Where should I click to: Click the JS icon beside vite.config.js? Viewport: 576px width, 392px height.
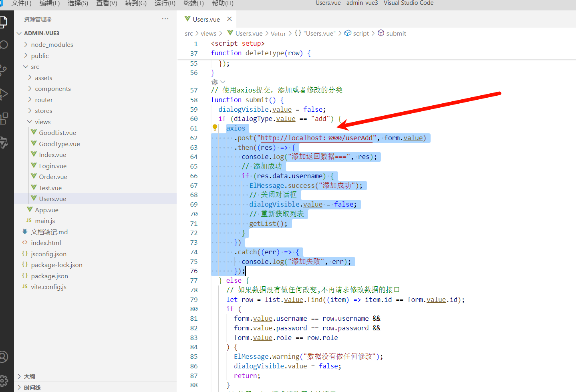[x=25, y=286]
